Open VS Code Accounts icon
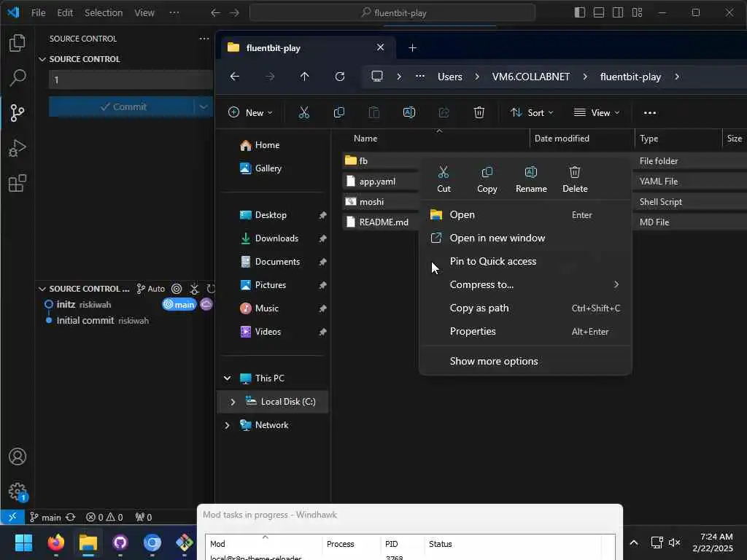 [x=18, y=456]
